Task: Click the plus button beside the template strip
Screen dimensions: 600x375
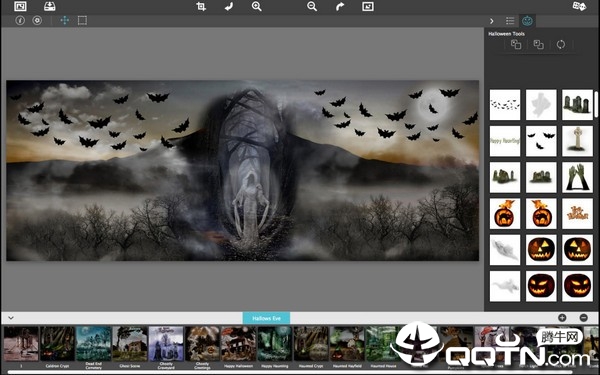Action: [562, 318]
